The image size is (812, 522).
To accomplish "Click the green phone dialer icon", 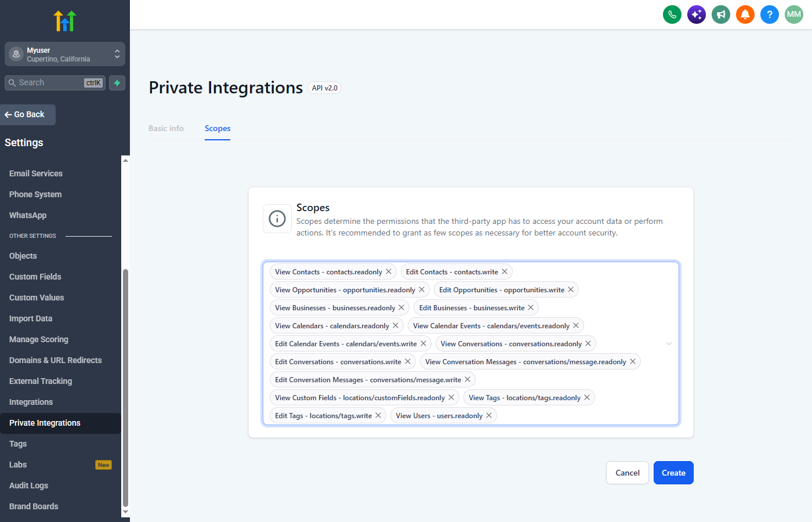I will [672, 14].
